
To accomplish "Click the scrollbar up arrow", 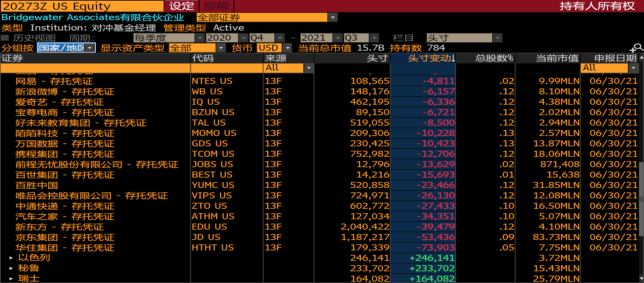I will 641,58.
